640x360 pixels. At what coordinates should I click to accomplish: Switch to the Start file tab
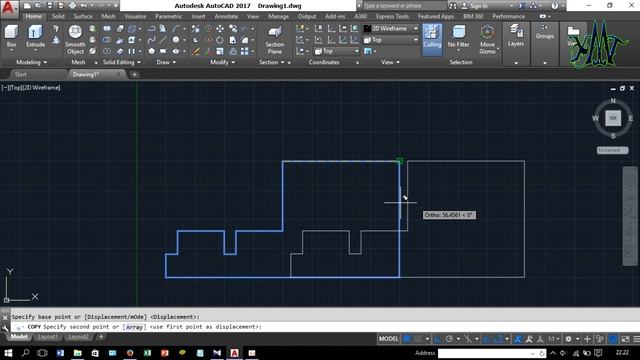tap(20, 74)
